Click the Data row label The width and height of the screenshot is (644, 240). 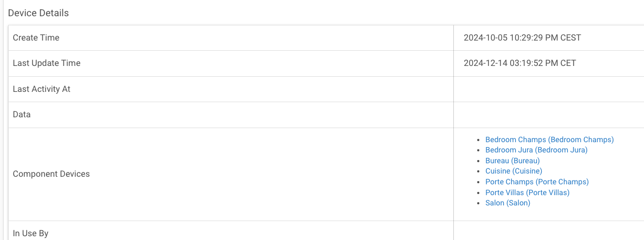coord(22,115)
